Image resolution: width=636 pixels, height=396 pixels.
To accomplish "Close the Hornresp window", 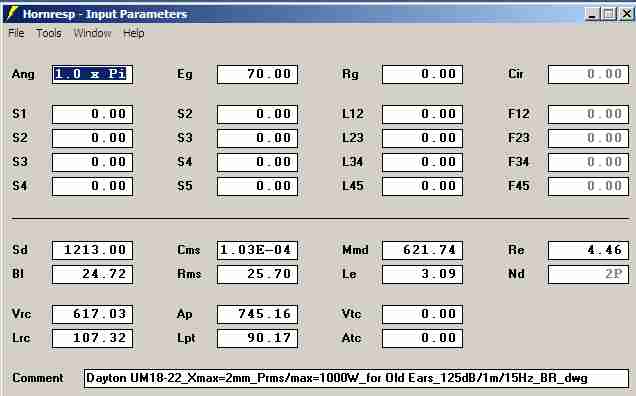I will click(626, 14).
